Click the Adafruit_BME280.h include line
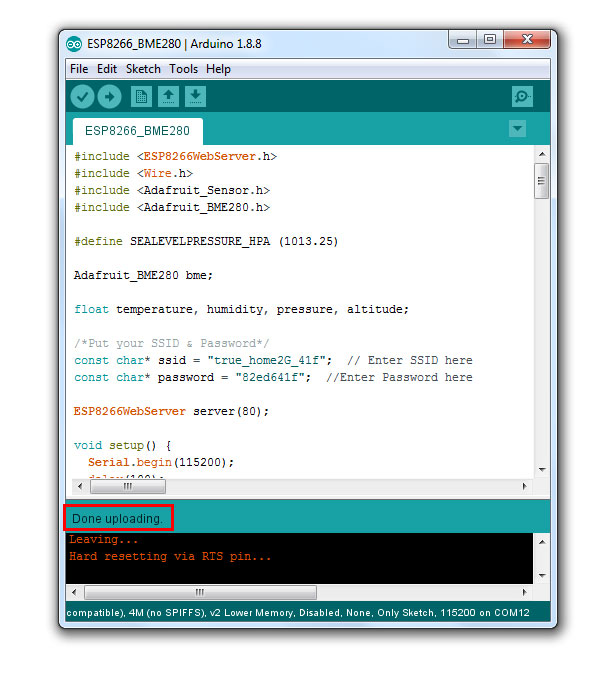The width and height of the screenshot is (614, 680). 172,207
